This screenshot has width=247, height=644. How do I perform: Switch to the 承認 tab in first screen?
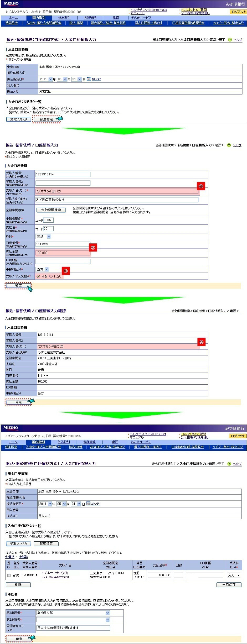coord(116,18)
